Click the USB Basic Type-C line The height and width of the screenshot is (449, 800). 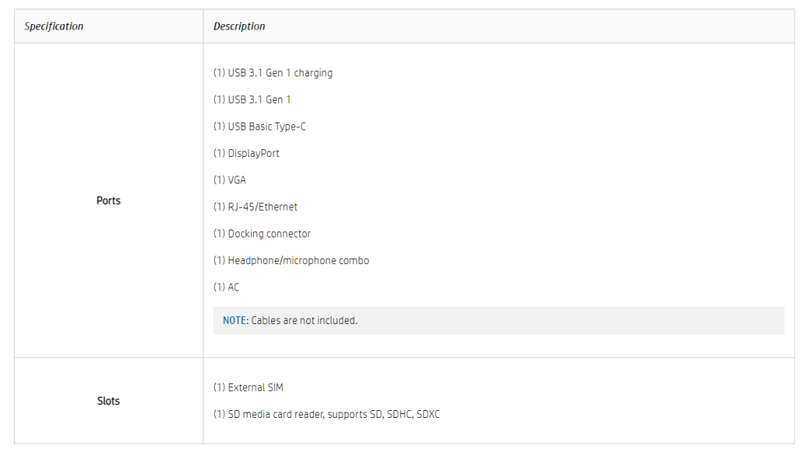(x=259, y=127)
